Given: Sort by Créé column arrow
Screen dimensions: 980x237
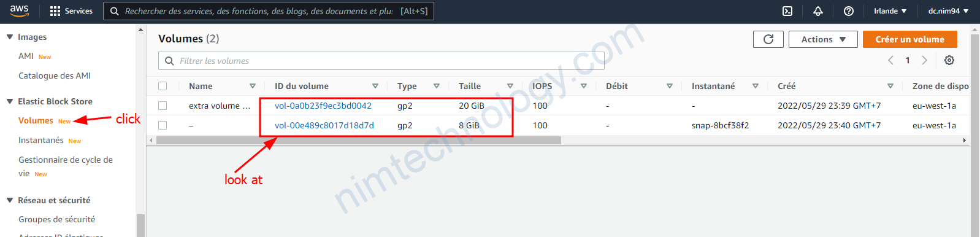Looking at the screenshot, I should [x=890, y=86].
